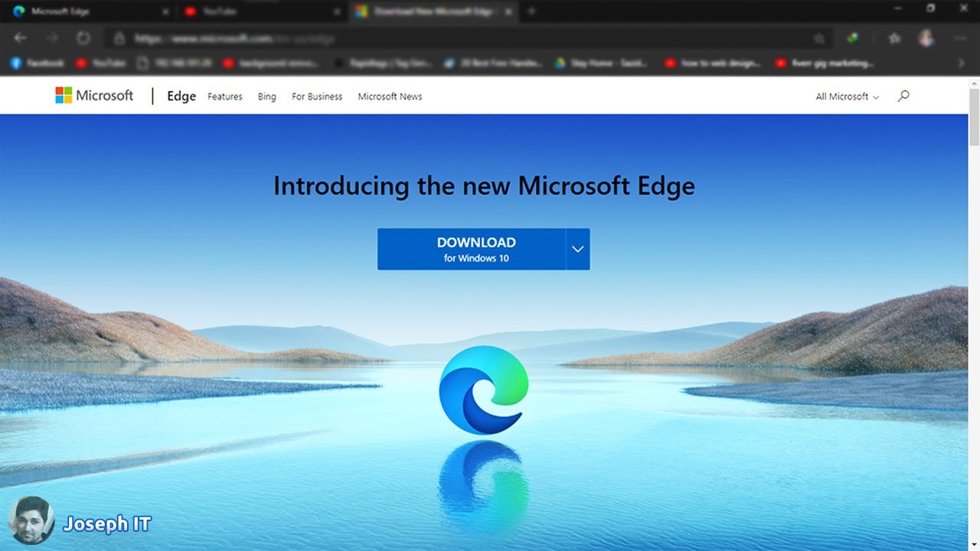Open the Features menu item
Image resolution: width=980 pixels, height=551 pixels.
point(225,96)
